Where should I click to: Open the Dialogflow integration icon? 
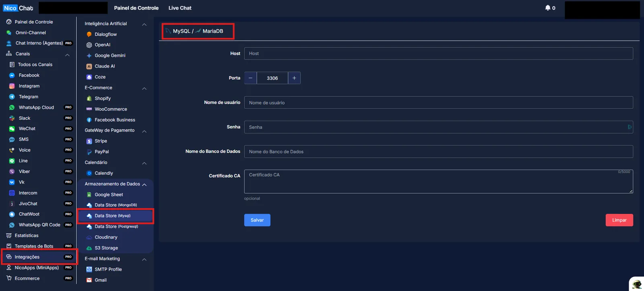89,34
